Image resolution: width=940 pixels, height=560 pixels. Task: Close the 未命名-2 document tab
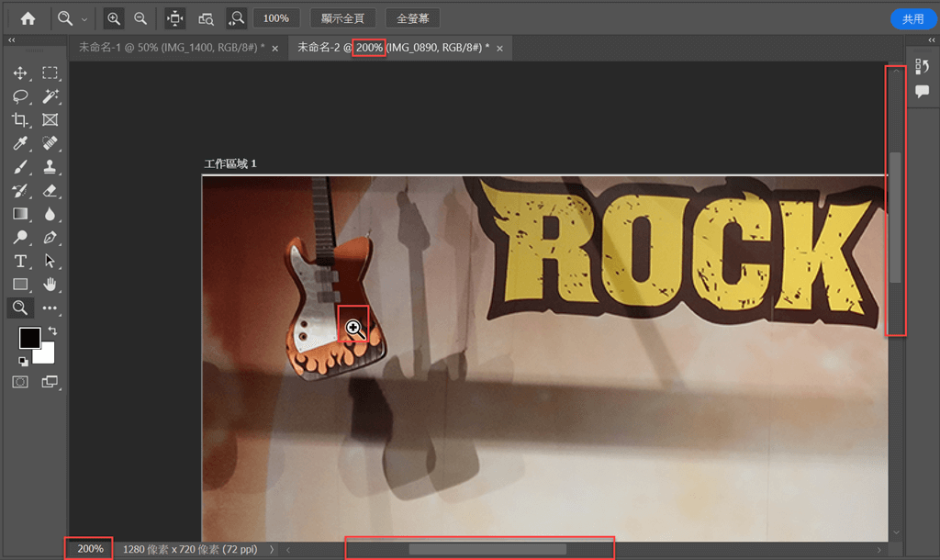tap(499, 49)
